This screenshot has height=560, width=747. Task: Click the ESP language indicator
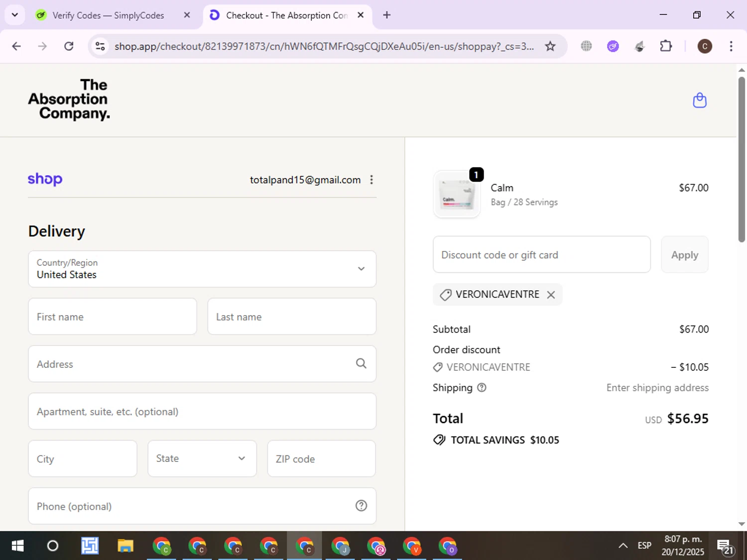[x=644, y=546]
